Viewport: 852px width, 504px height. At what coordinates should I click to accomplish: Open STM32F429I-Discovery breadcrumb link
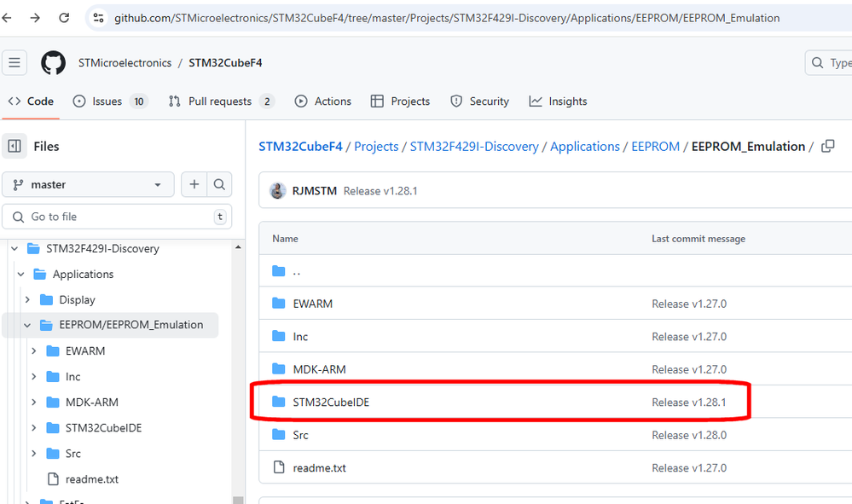474,147
